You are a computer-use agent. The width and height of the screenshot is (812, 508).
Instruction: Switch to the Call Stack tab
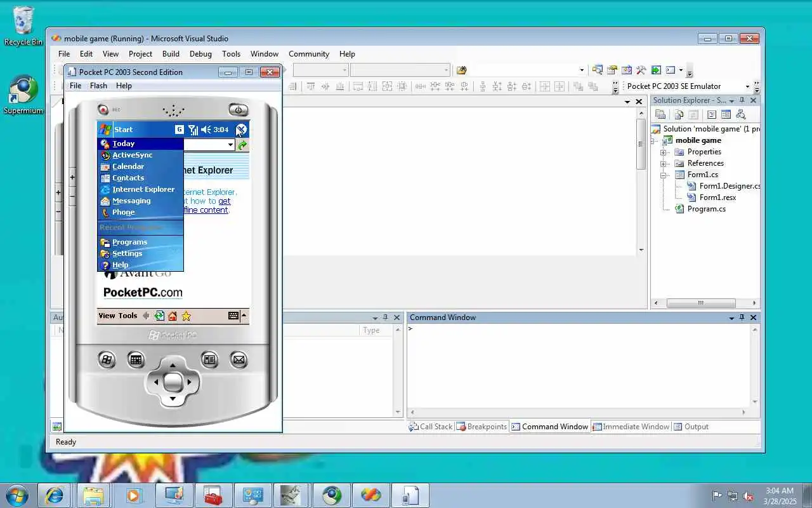click(431, 427)
